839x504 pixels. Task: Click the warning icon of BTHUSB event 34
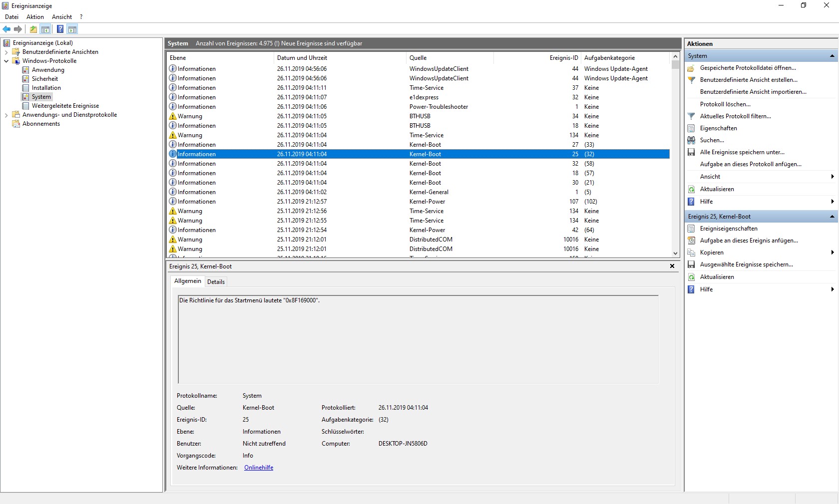coord(173,116)
